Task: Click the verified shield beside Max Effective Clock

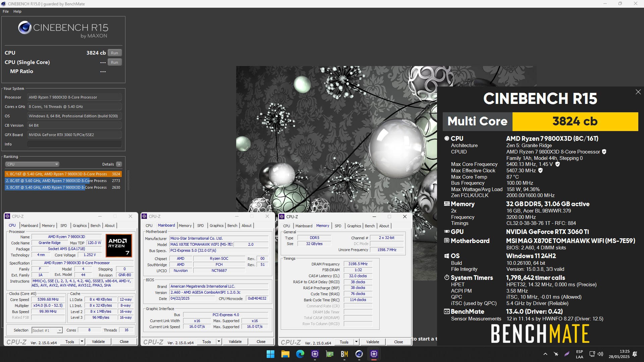Action: tap(540, 171)
